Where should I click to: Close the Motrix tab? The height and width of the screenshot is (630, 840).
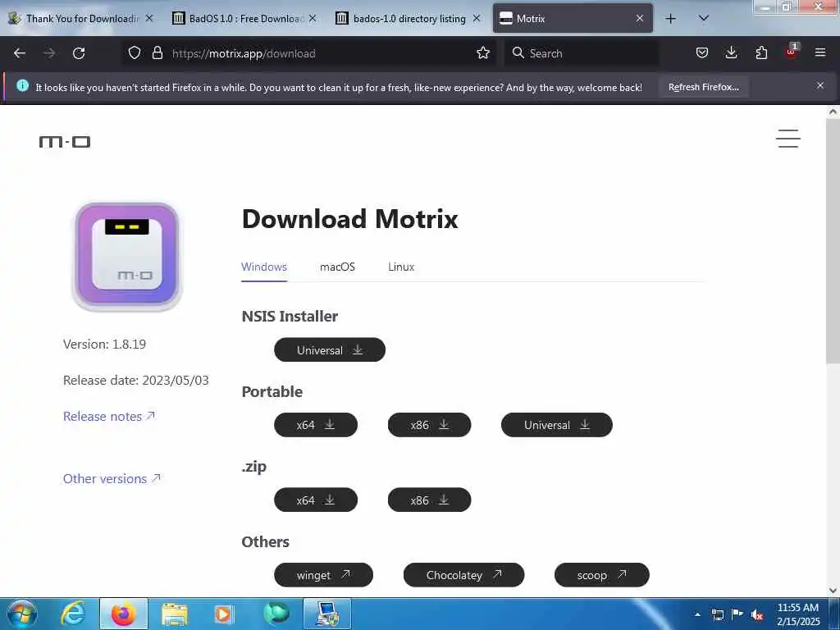[640, 19]
